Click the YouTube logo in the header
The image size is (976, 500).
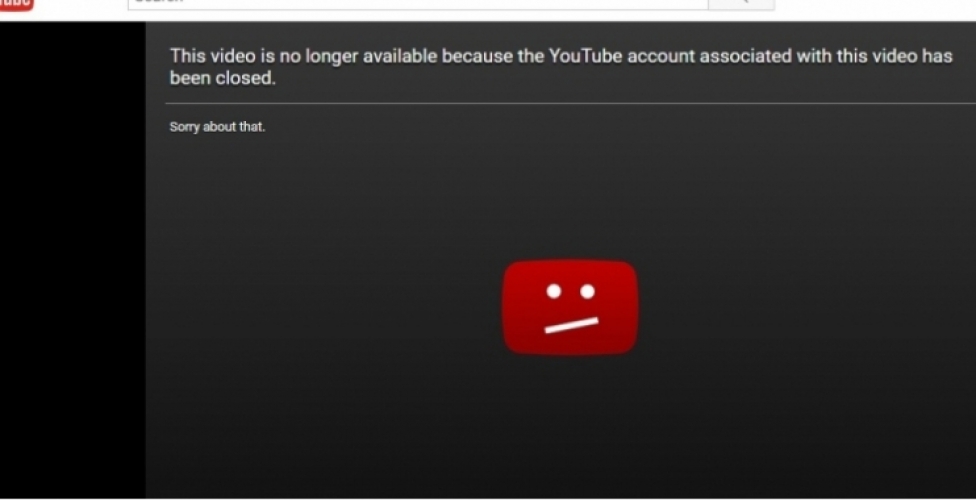(x=17, y=4)
